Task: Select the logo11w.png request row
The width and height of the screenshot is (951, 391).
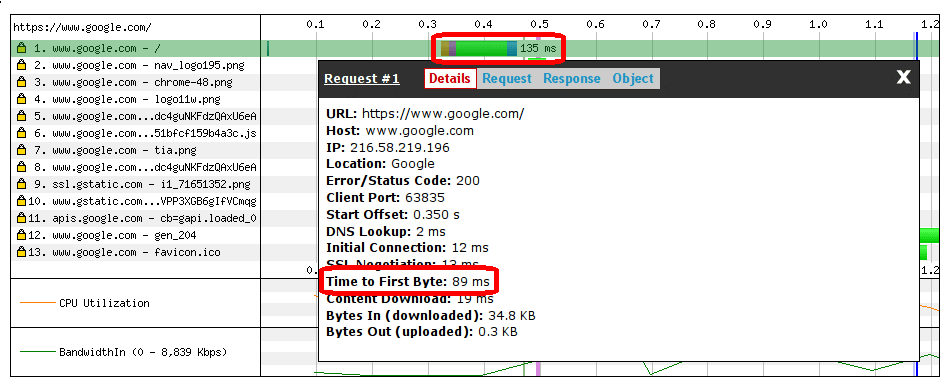Action: pos(136,99)
